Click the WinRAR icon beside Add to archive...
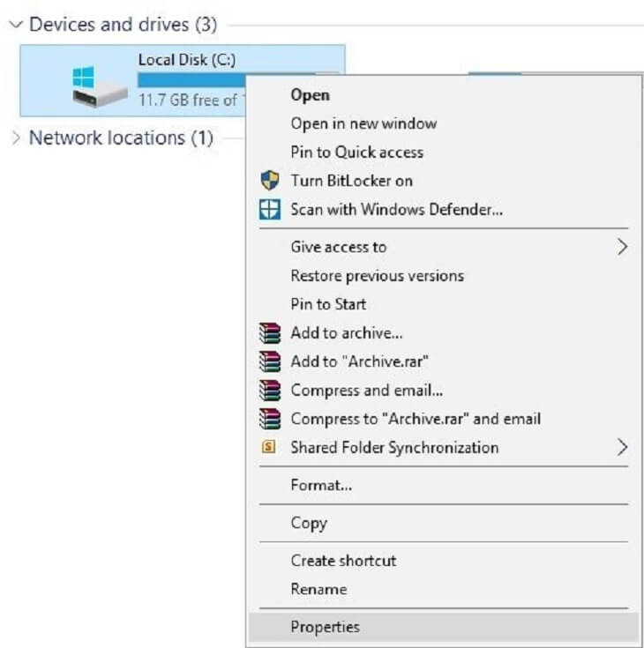 click(269, 333)
